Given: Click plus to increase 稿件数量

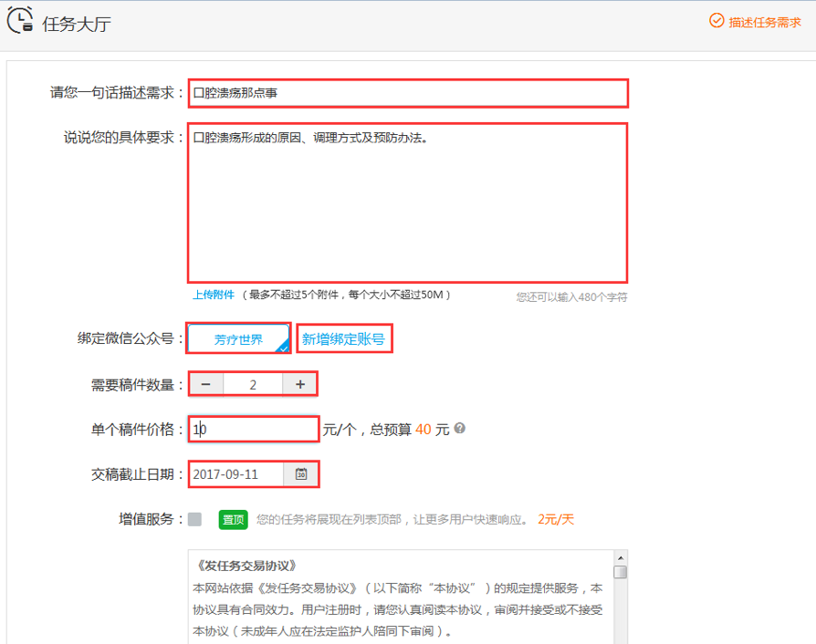Looking at the screenshot, I should (298, 383).
